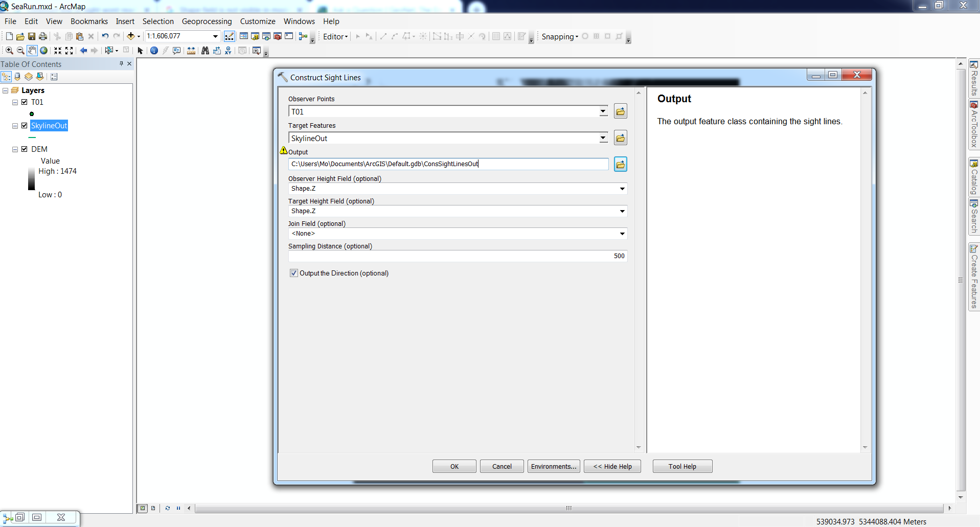Open the Geoprocessing menu
Viewport: 980px width, 527px height.
point(207,21)
